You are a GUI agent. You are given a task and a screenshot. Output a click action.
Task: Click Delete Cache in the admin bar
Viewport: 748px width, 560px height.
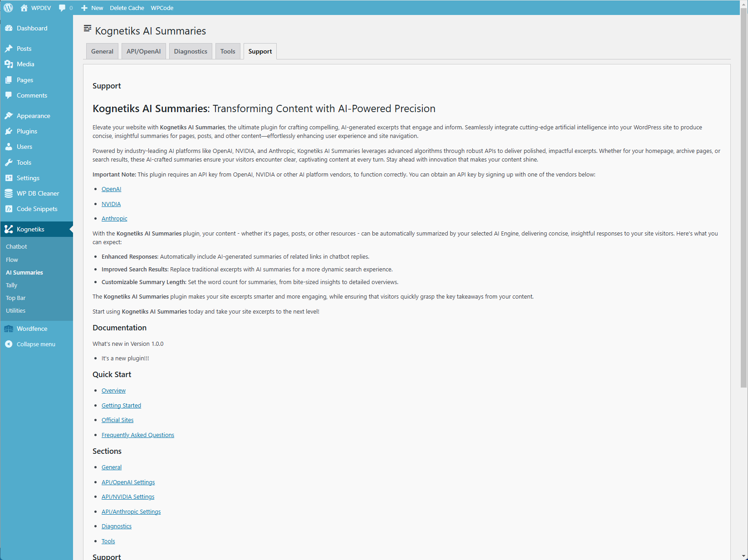tap(127, 8)
